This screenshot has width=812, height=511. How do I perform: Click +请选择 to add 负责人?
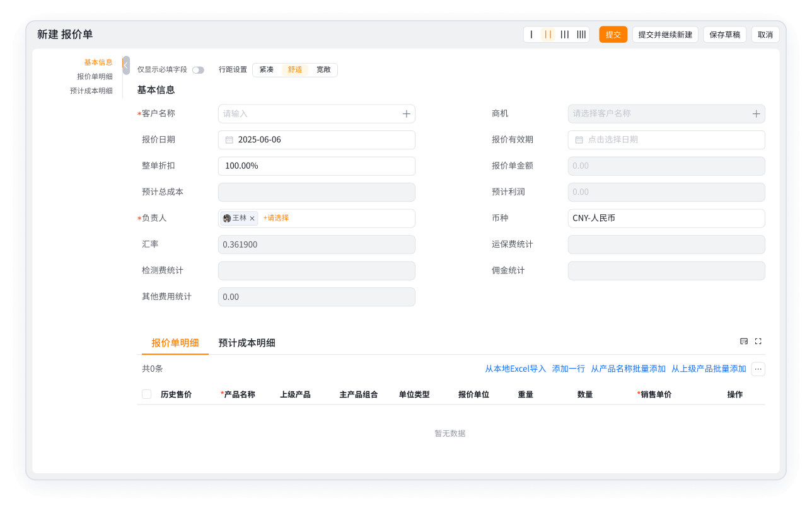[x=276, y=218]
